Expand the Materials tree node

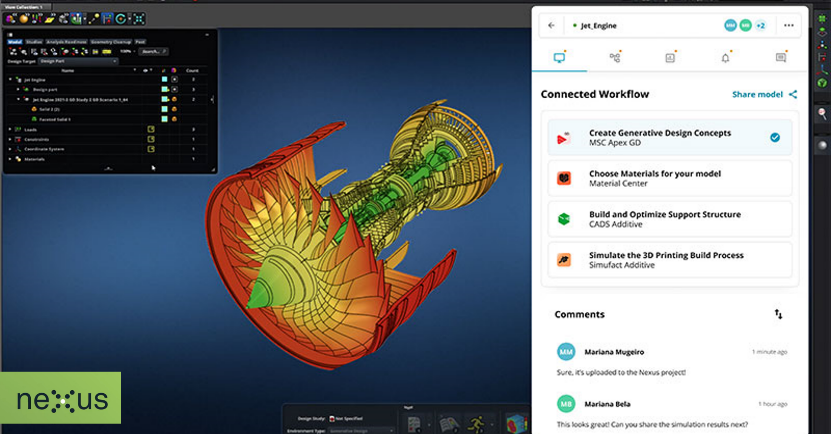(10, 159)
